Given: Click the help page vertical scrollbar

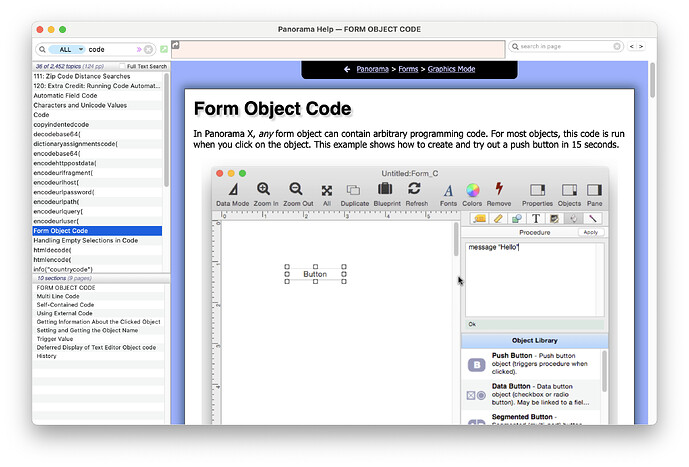Looking at the screenshot, I should coord(652,80).
